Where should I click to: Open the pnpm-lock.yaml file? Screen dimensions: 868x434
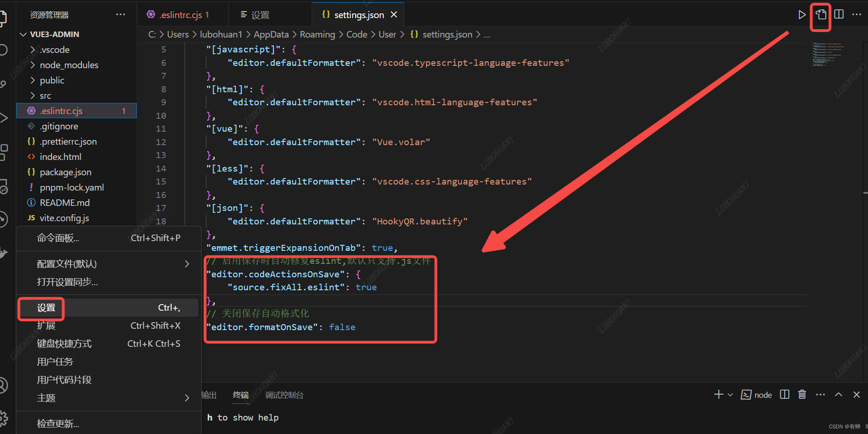coord(76,187)
